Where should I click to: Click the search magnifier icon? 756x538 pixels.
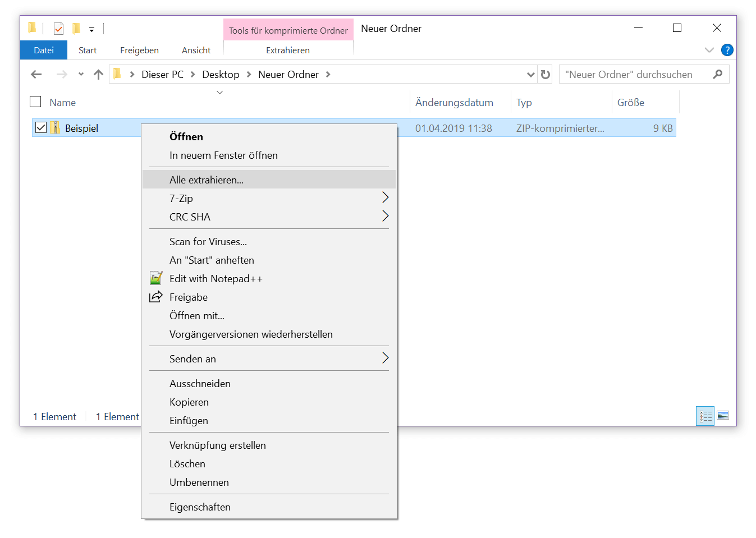pyautogui.click(x=717, y=74)
